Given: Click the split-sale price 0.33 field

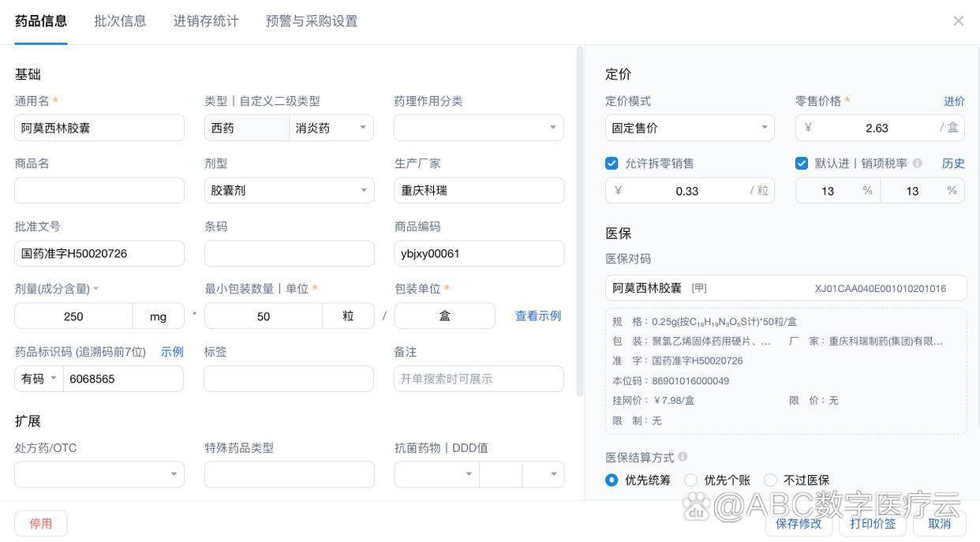Looking at the screenshot, I should (690, 190).
